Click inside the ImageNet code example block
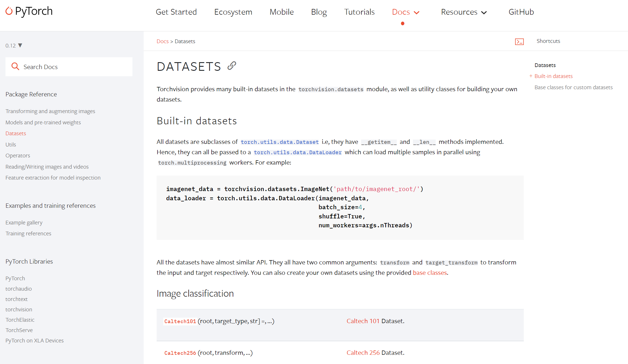 (x=340, y=207)
